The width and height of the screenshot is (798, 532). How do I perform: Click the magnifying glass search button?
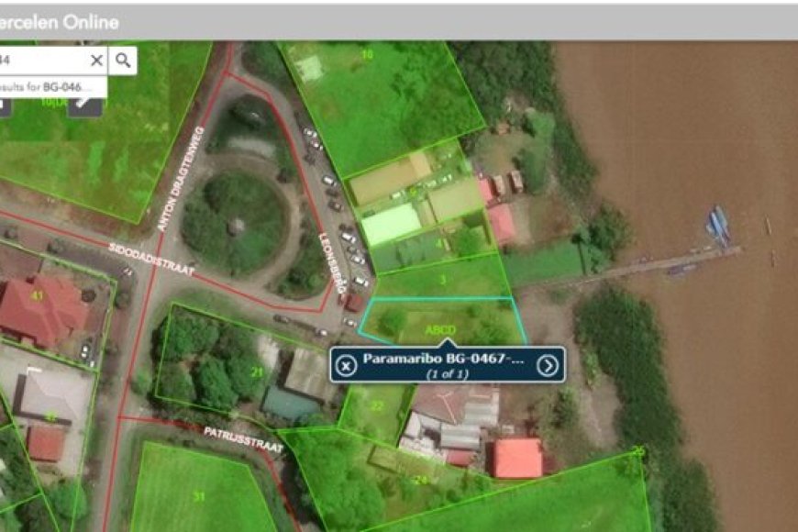123,60
